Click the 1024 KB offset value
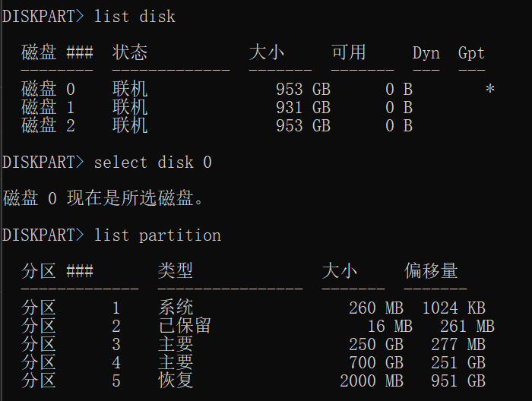Viewport: 532px width, 401px height. [x=454, y=308]
